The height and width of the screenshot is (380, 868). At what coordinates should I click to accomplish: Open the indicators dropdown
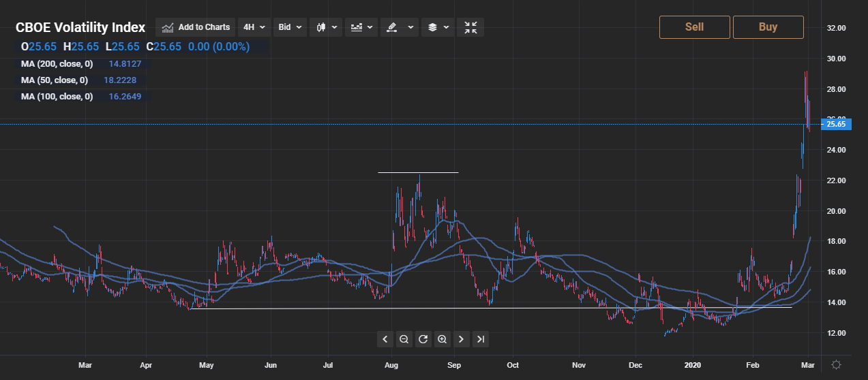pos(362,27)
